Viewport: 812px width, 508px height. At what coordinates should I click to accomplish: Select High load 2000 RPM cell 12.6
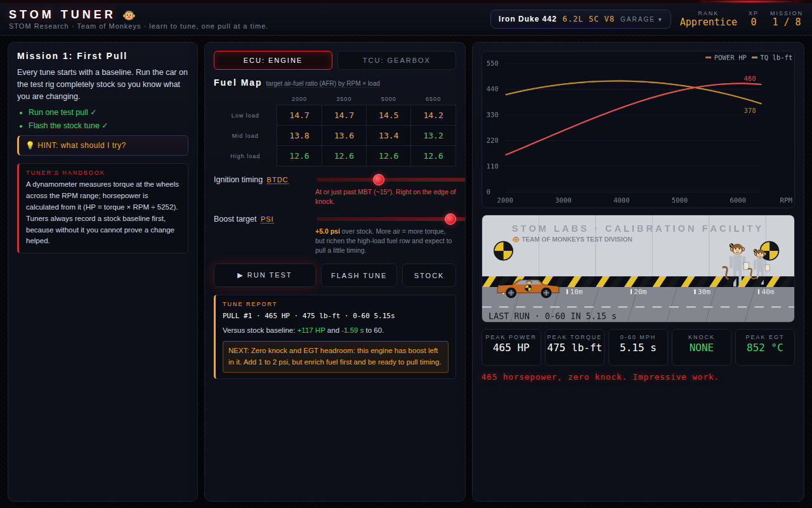click(x=299, y=156)
